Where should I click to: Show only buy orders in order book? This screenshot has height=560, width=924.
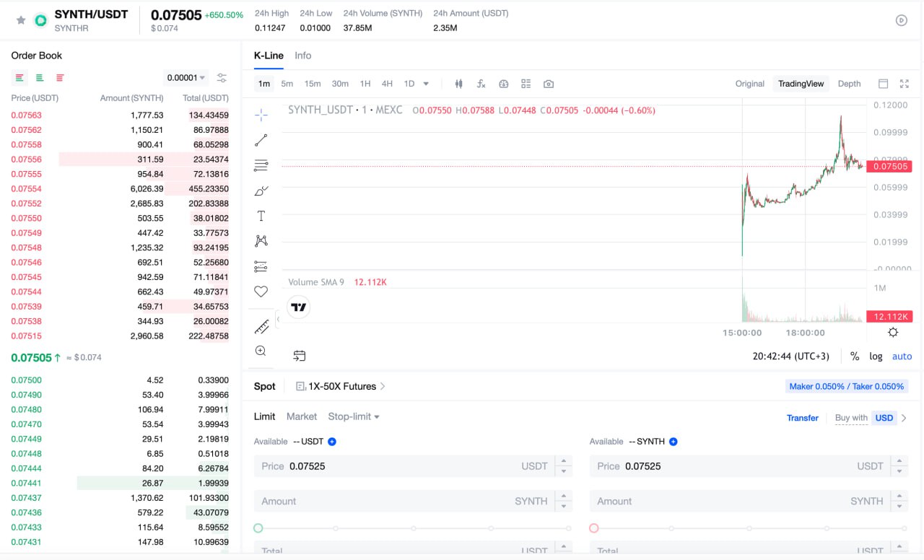[40, 78]
